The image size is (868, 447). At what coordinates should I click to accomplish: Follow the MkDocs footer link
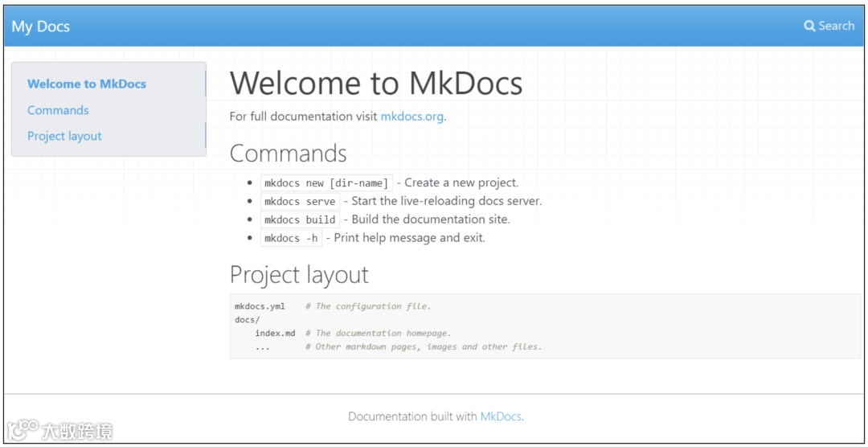pos(501,416)
